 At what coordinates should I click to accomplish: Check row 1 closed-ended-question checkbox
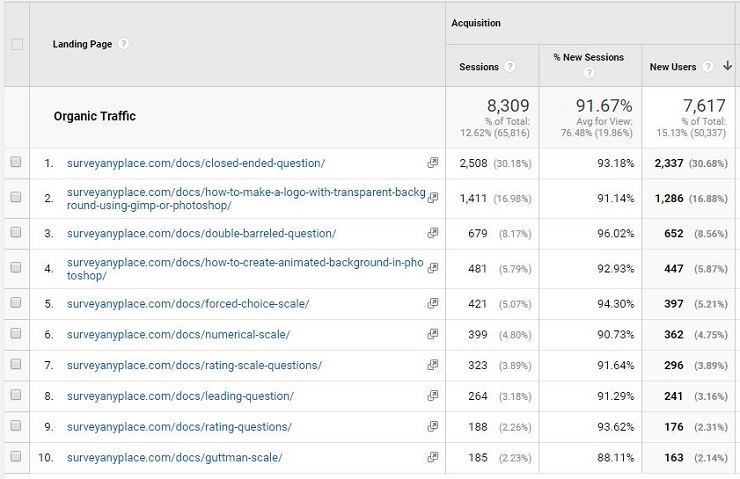[16, 162]
